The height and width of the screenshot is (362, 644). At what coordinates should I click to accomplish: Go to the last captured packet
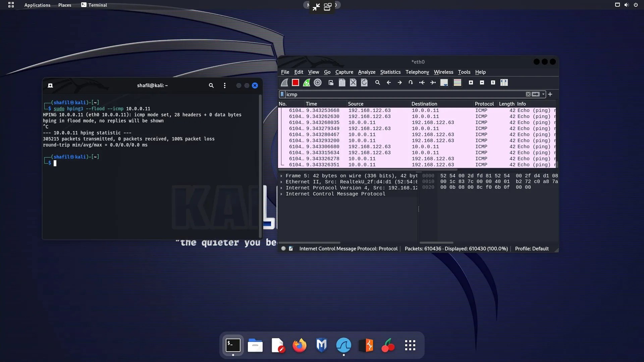tap(433, 82)
